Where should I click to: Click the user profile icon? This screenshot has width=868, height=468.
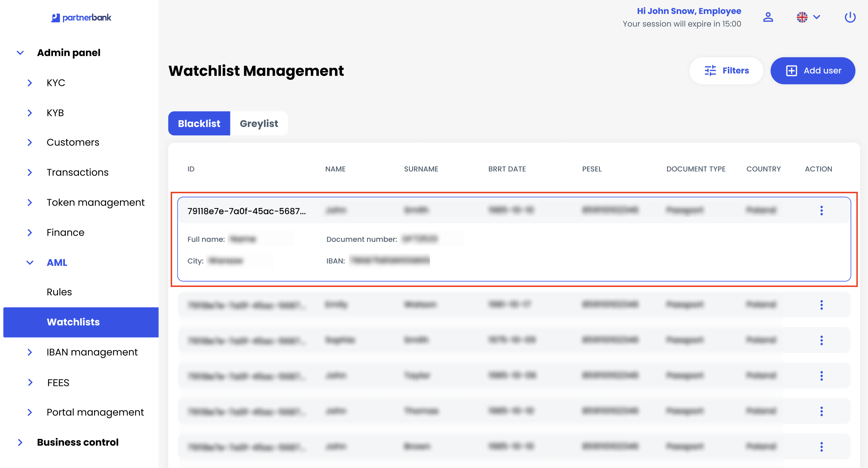(x=768, y=17)
